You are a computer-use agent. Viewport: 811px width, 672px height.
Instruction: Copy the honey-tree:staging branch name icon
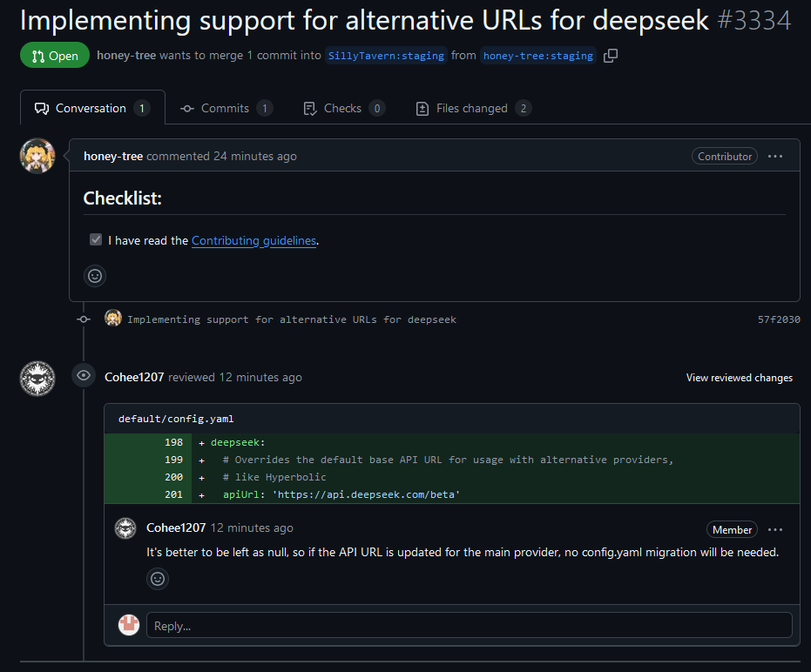pos(611,56)
